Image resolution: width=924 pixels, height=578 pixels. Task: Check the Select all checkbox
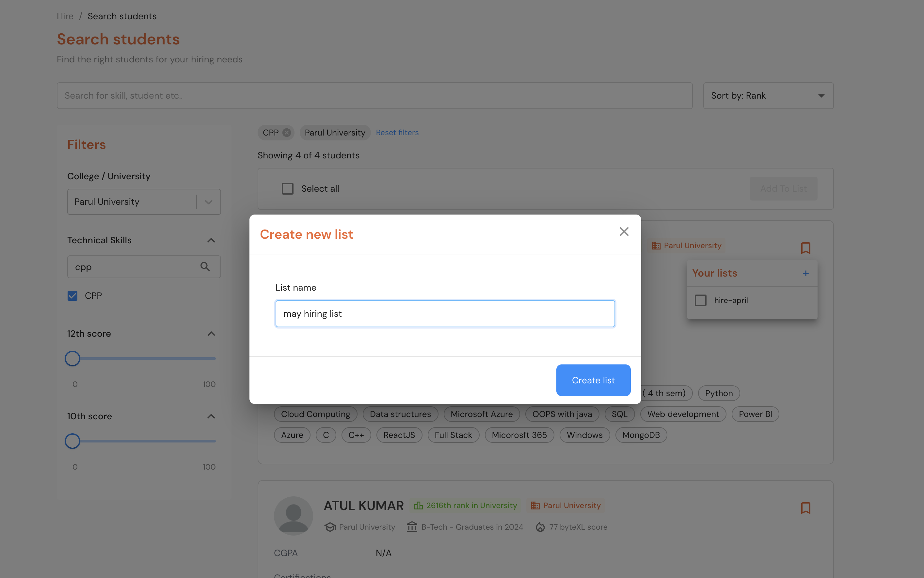[287, 189]
